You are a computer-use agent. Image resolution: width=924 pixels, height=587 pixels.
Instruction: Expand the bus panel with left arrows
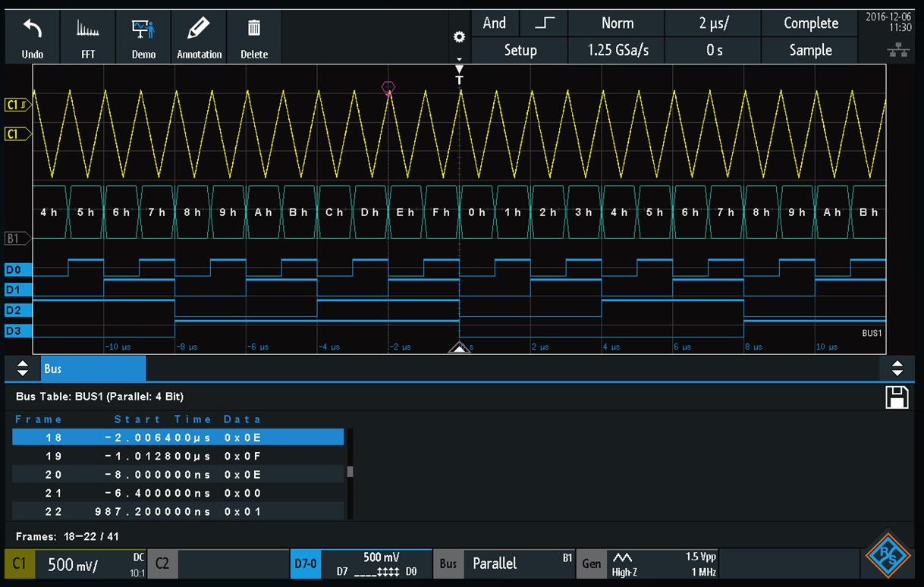[23, 369]
